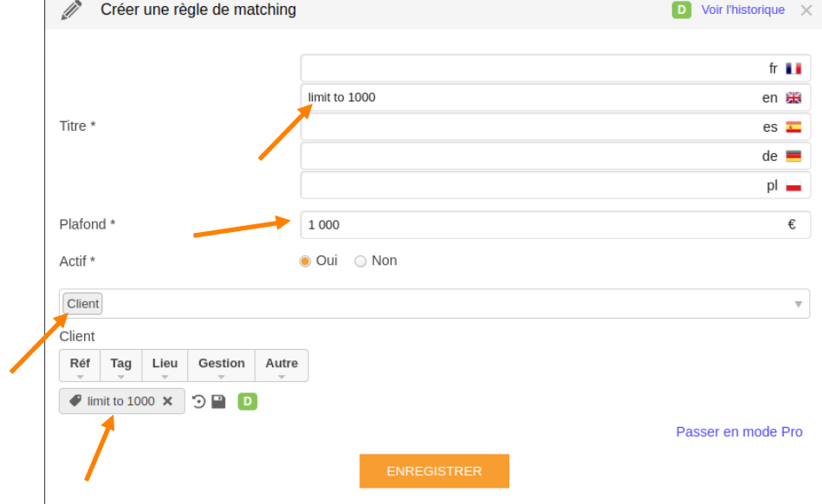Click the floppy disk save icon

tap(218, 402)
